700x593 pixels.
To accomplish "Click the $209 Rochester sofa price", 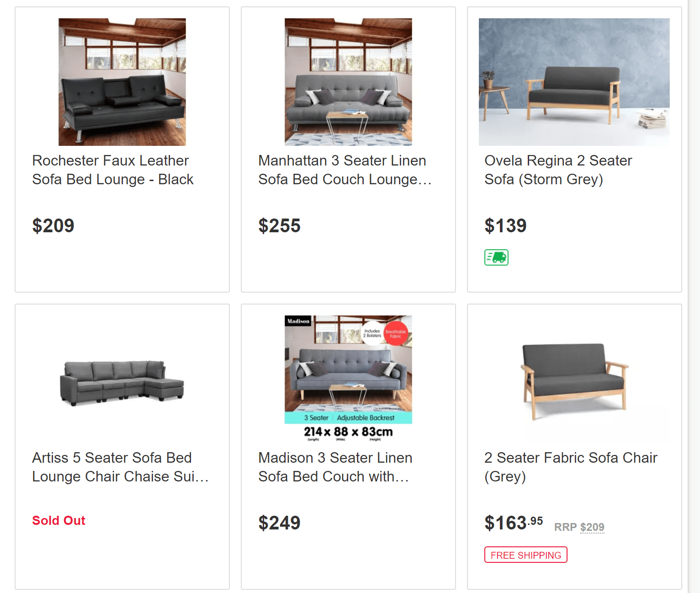I will pyautogui.click(x=53, y=226).
